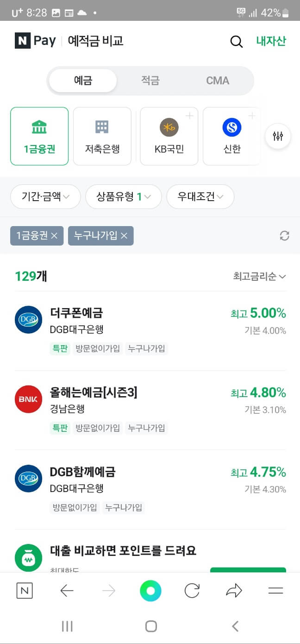Open the 기간·금액 filter dropdown
This screenshot has width=300, height=644.
pos(45,196)
